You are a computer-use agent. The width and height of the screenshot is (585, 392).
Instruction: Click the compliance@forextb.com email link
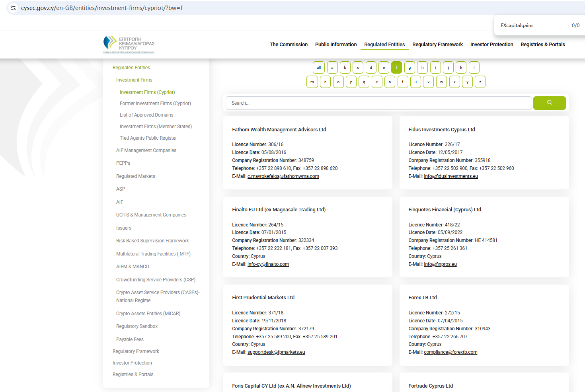(450, 352)
